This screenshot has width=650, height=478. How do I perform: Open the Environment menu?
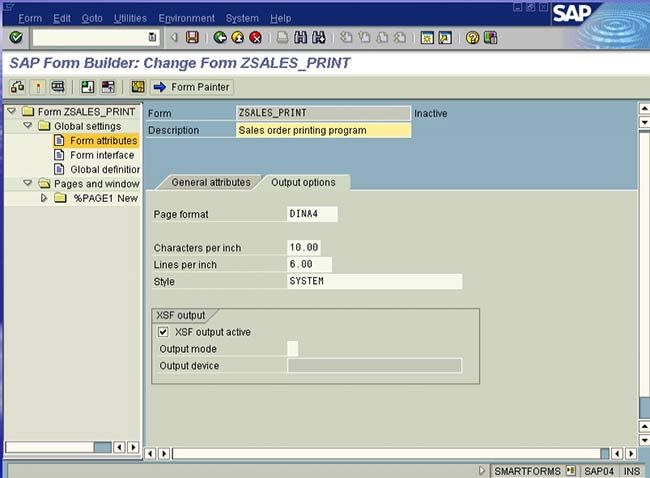187,18
